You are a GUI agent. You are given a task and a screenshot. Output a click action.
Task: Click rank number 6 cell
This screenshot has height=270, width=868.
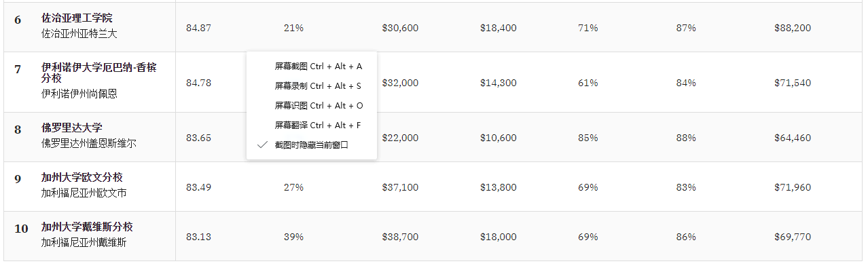coord(18,20)
